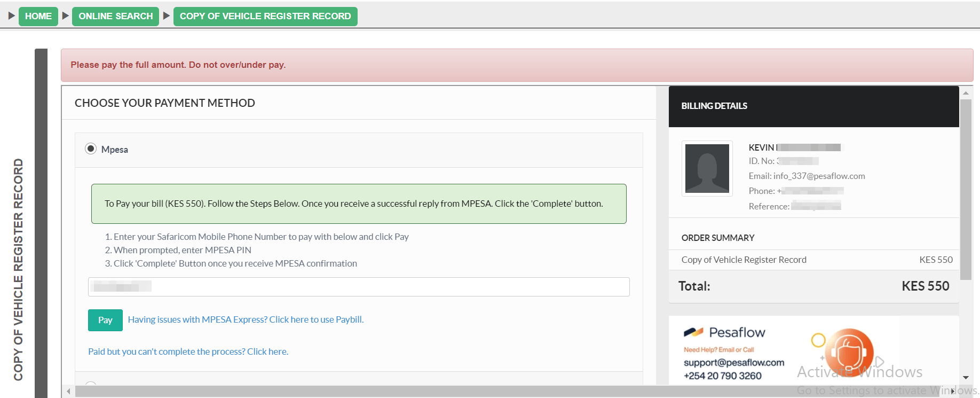Select the Mpesa payment radio button
980x398 pixels.
[x=91, y=149]
